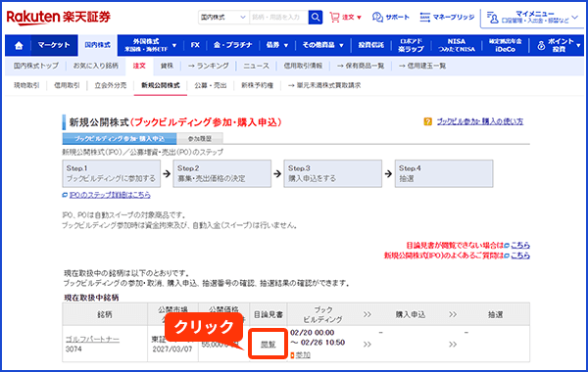Click Step.3 購入申込をする box
This screenshot has height=372, width=588.
[x=332, y=173]
